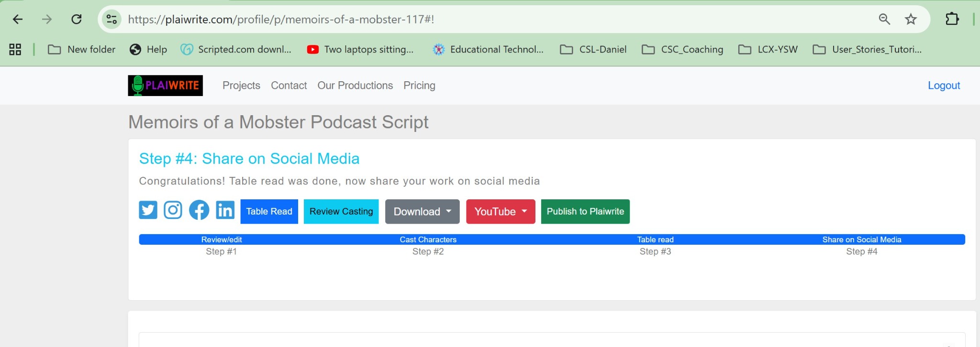This screenshot has height=347, width=980.
Task: Click the browser address bar URL
Action: (281, 19)
